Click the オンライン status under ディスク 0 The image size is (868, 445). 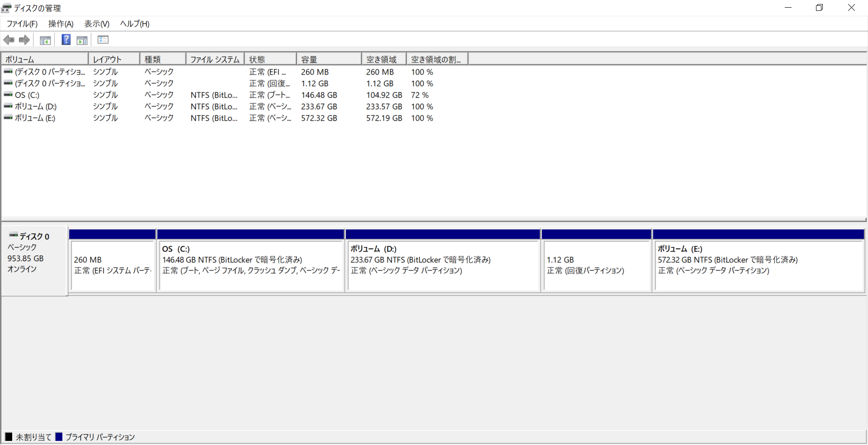(x=22, y=269)
